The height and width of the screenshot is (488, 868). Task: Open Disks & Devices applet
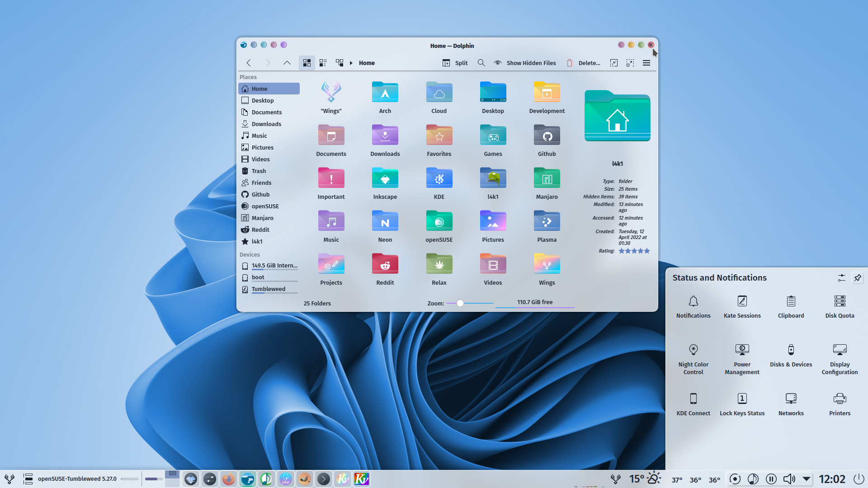coord(791,356)
